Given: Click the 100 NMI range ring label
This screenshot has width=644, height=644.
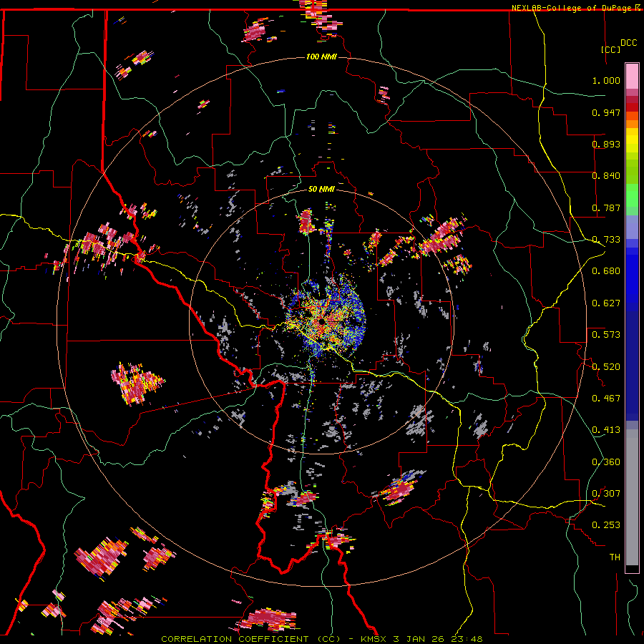Looking at the screenshot, I should [x=321, y=57].
